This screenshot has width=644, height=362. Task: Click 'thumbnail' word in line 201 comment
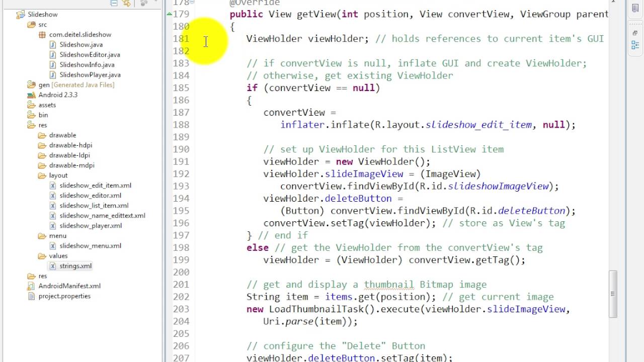click(389, 285)
